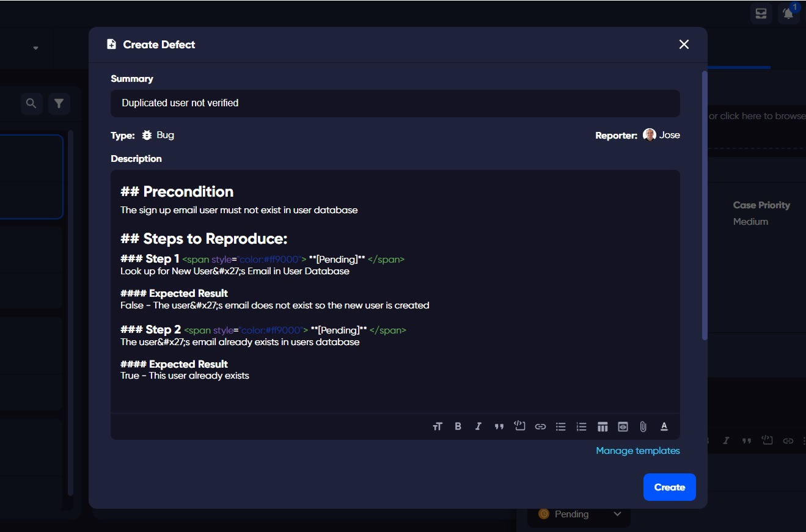Click the Bug type icon
The width and height of the screenshot is (806, 532).
click(x=147, y=135)
